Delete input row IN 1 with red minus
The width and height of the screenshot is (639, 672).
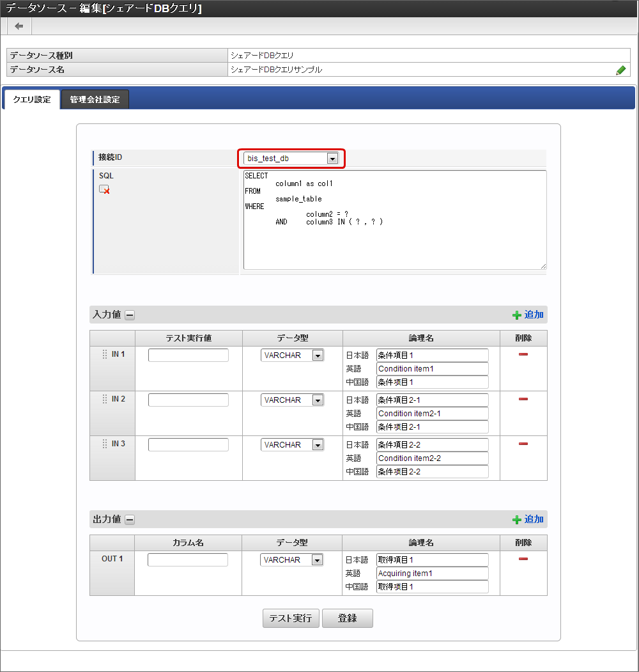tap(523, 354)
